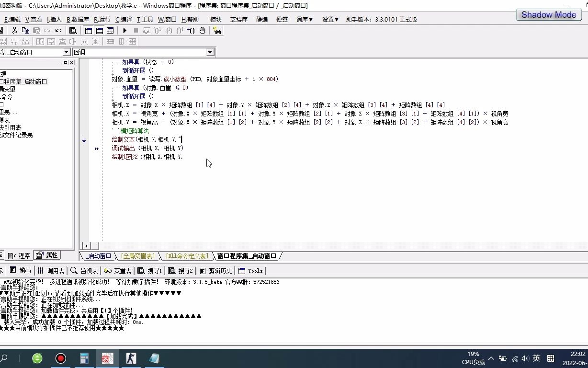Open the 输出 bottom tab
Screen dimensions: 588x368
pyautogui.click(x=21, y=271)
